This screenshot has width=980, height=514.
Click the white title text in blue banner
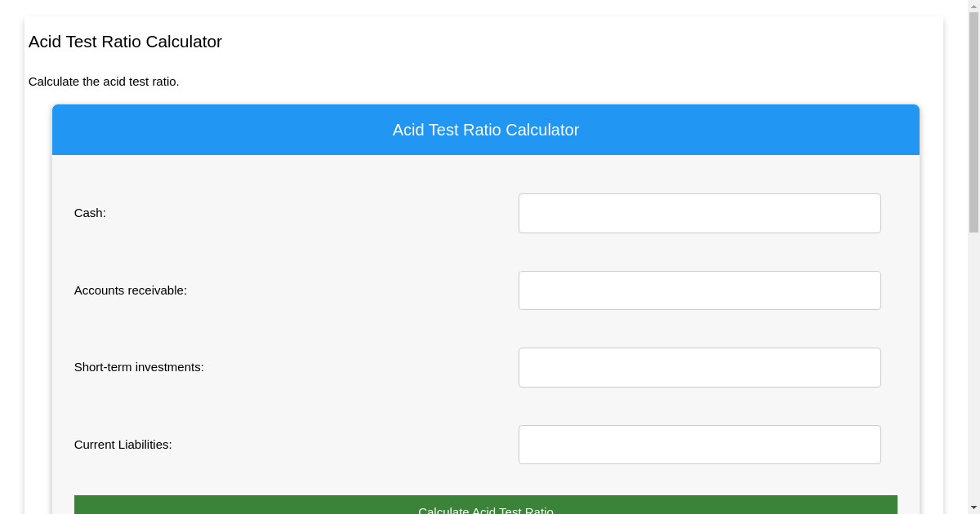[485, 130]
